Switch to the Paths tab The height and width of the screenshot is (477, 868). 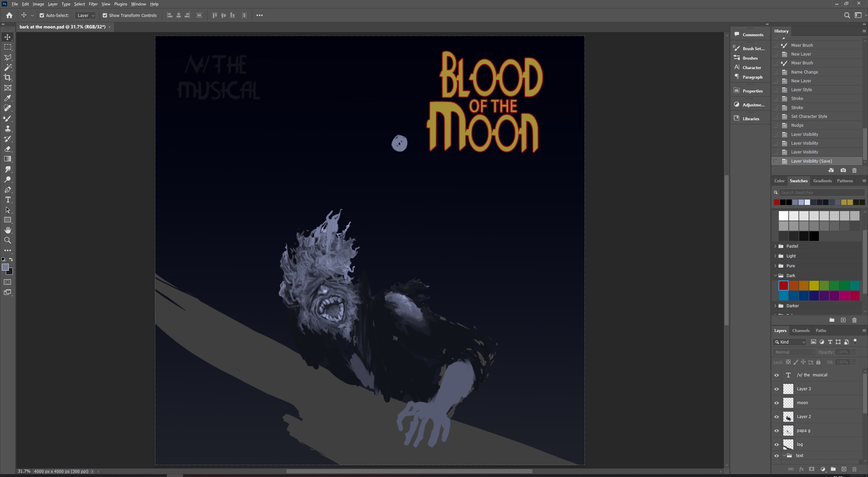click(x=821, y=331)
